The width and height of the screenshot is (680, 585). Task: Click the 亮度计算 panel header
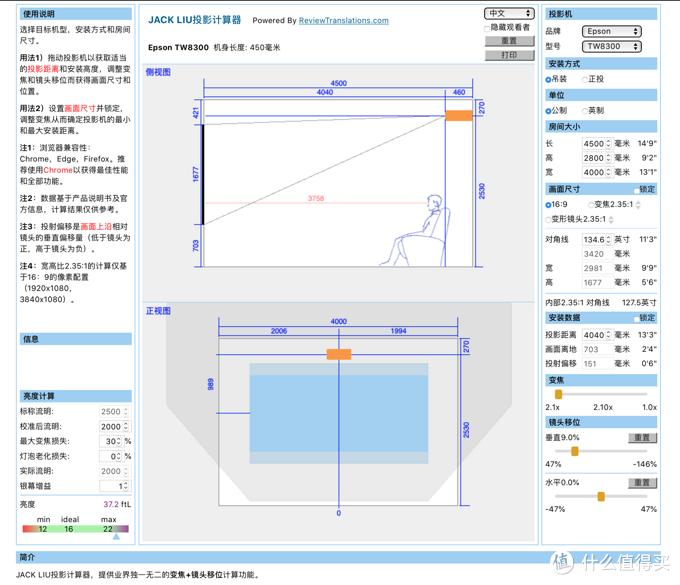click(x=75, y=396)
